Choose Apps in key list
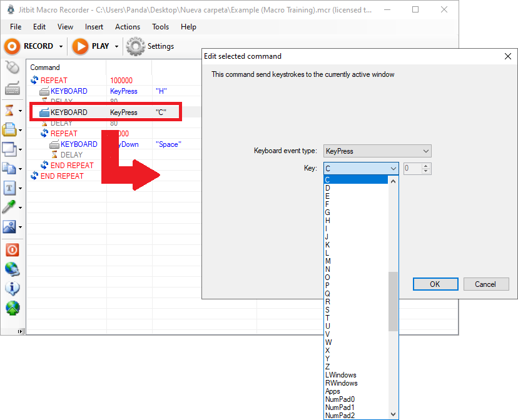 (356, 391)
